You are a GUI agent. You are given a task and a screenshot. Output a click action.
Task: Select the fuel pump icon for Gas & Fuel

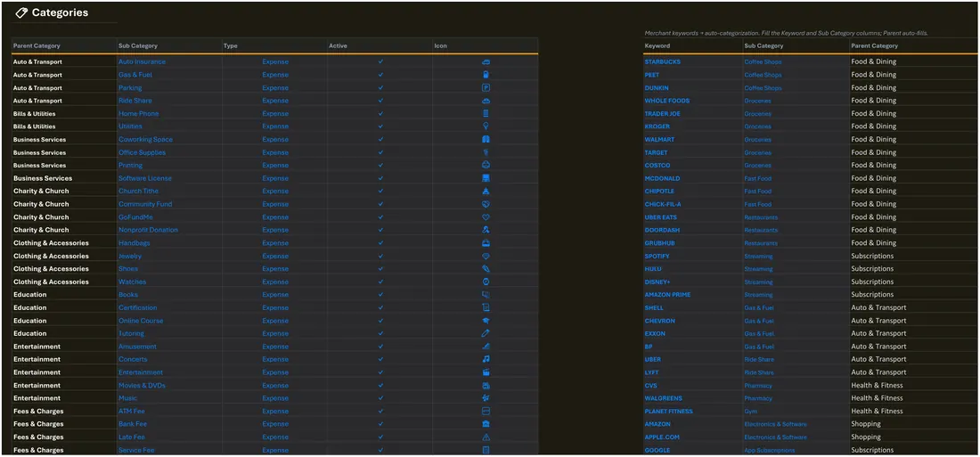pyautogui.click(x=486, y=75)
